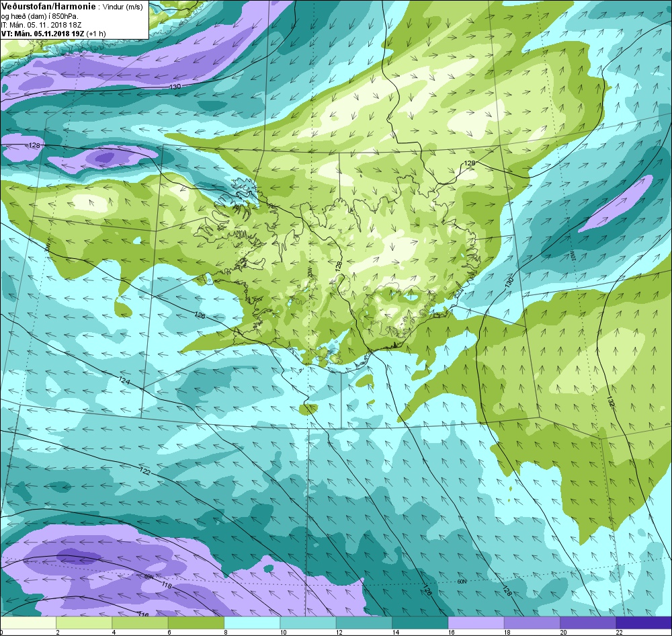Click the legend scale number 10

tap(284, 632)
